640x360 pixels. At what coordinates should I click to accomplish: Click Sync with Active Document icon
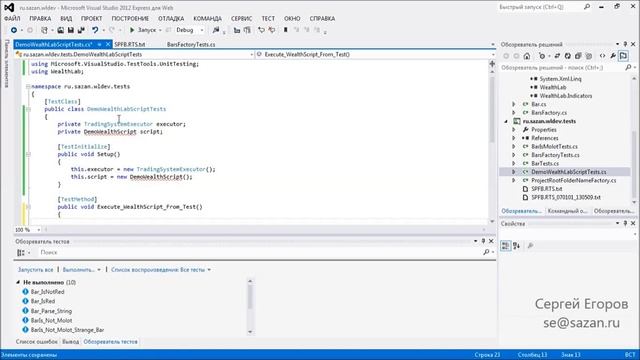[557, 56]
